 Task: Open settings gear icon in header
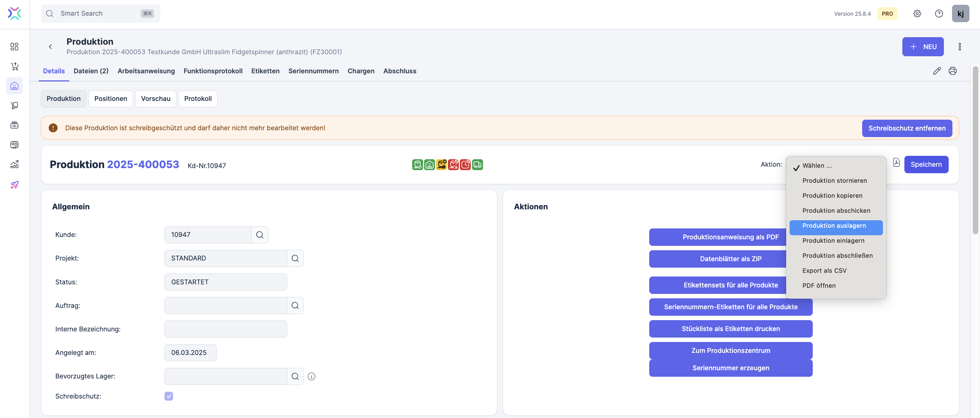(x=917, y=14)
